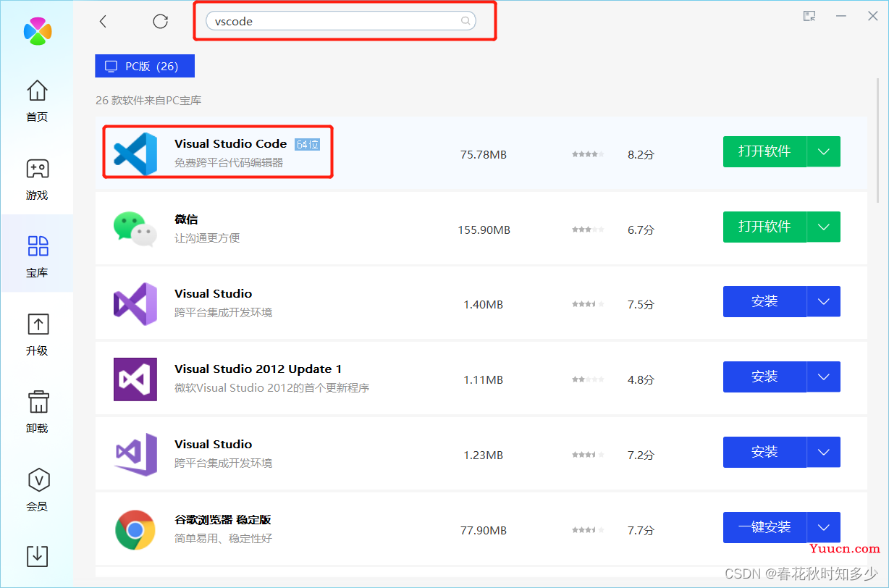Click the 26 款软件来自PC宝库 result text

148,101
